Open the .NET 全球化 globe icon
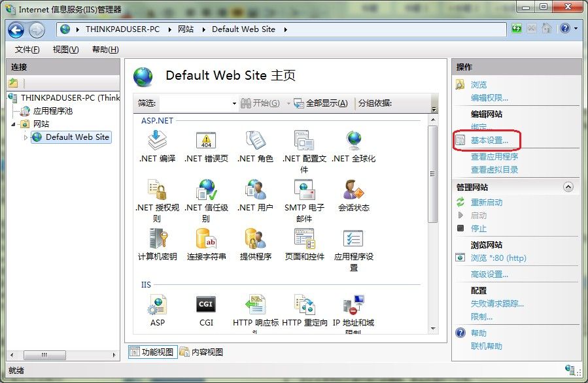588x383 pixels. click(354, 140)
